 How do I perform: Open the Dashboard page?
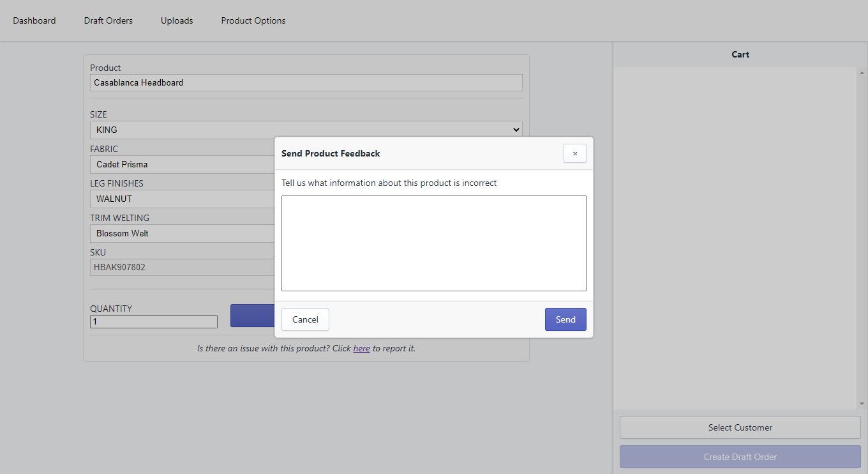click(x=34, y=20)
